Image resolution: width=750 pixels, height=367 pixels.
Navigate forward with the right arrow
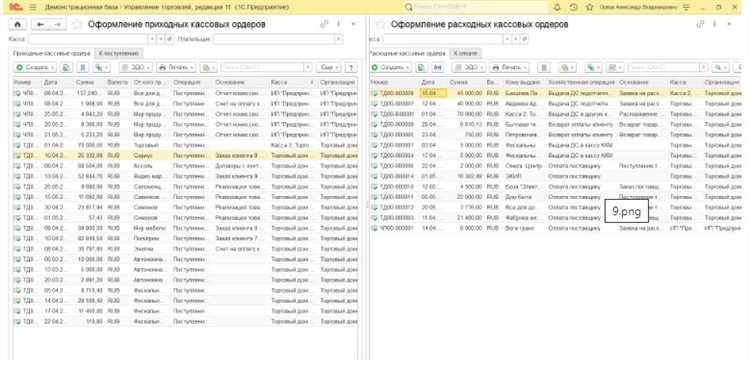[57, 24]
